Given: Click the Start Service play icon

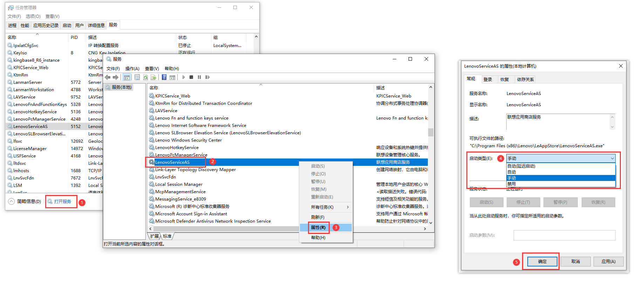Looking at the screenshot, I should coord(184,77).
